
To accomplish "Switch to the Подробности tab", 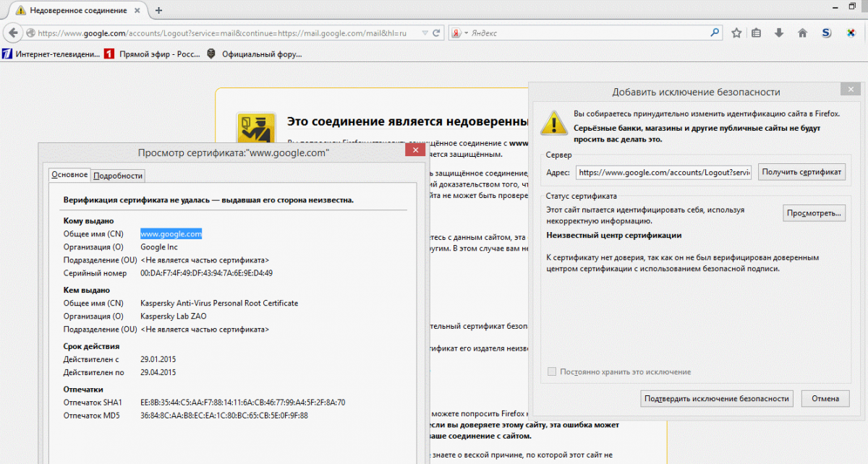I will tap(119, 176).
